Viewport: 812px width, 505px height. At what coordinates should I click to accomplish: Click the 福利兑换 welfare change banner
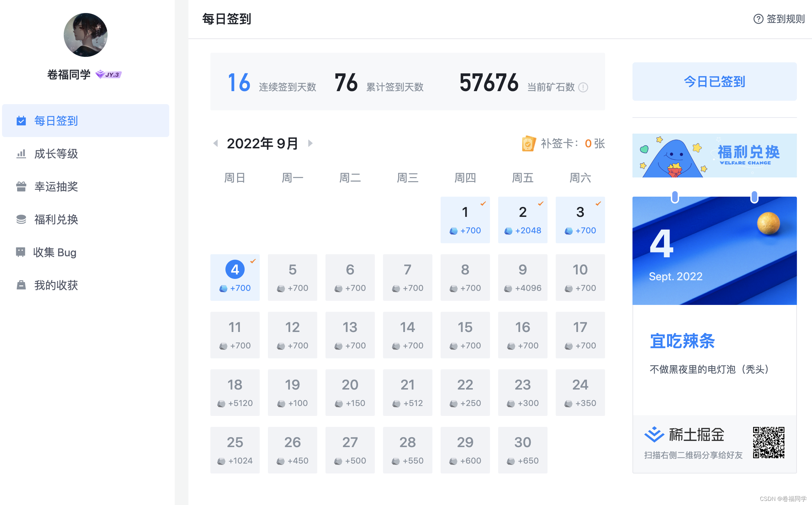pyautogui.click(x=714, y=156)
